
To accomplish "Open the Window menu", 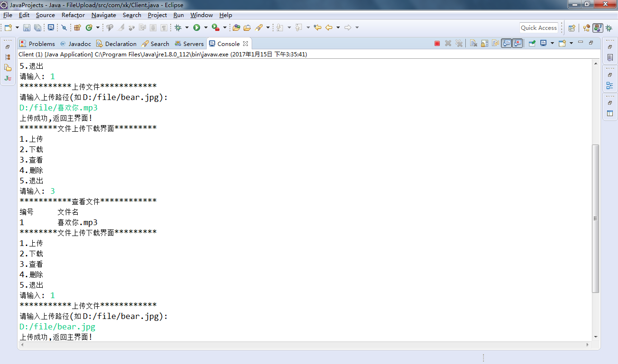I will [x=201, y=15].
